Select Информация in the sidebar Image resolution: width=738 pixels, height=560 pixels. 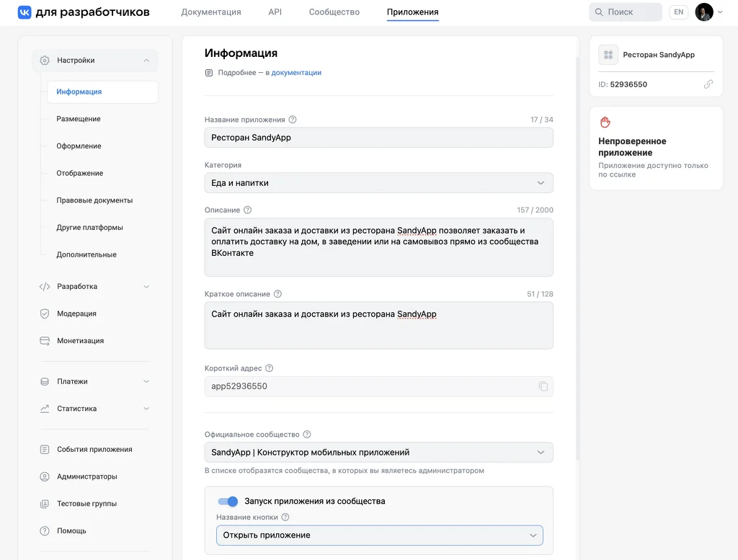point(102,92)
